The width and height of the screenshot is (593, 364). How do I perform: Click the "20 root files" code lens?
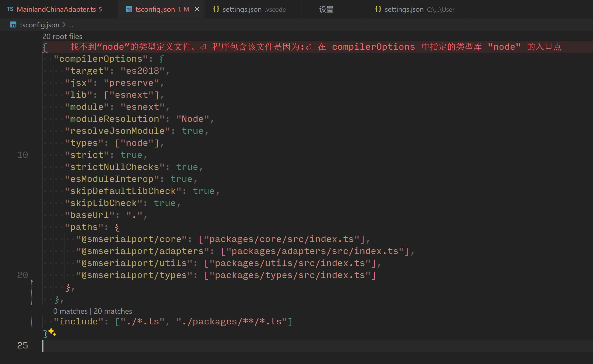tap(62, 36)
